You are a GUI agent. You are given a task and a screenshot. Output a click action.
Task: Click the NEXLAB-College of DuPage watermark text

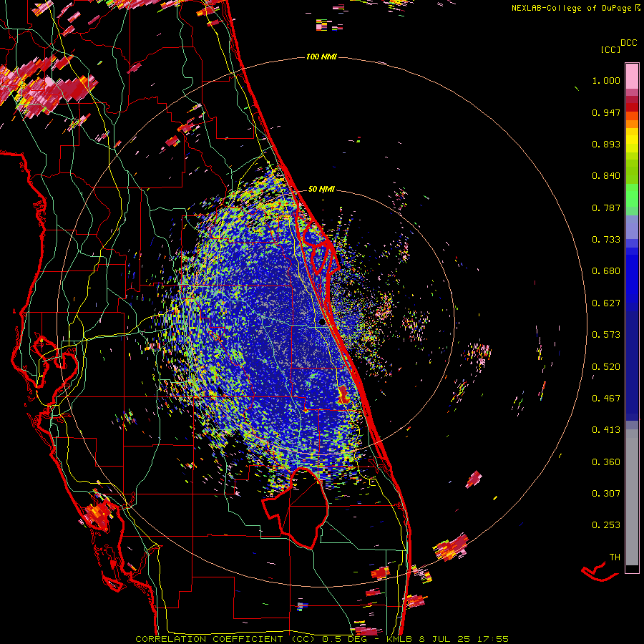pos(576,8)
